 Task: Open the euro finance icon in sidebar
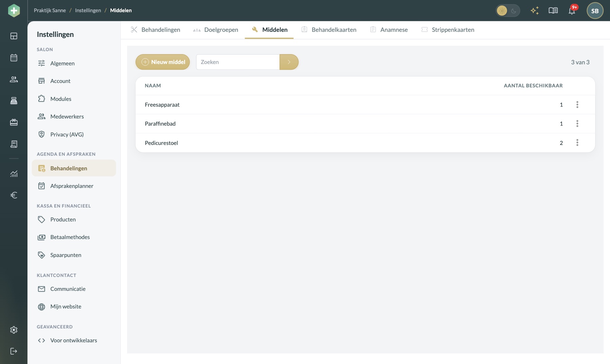click(14, 195)
